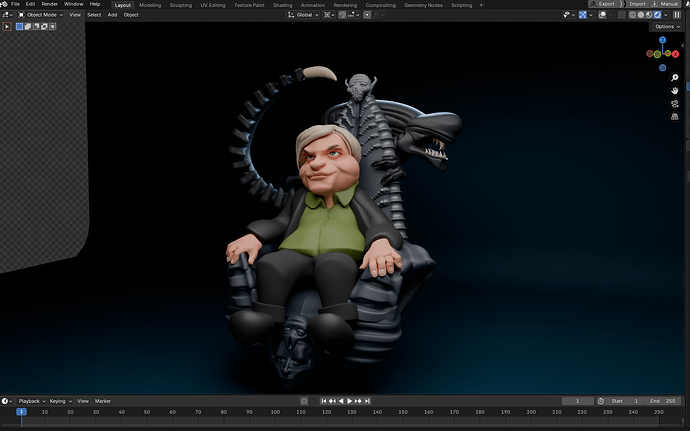Switch to the Shading workspace tab
This screenshot has width=690, height=431.
[x=282, y=5]
